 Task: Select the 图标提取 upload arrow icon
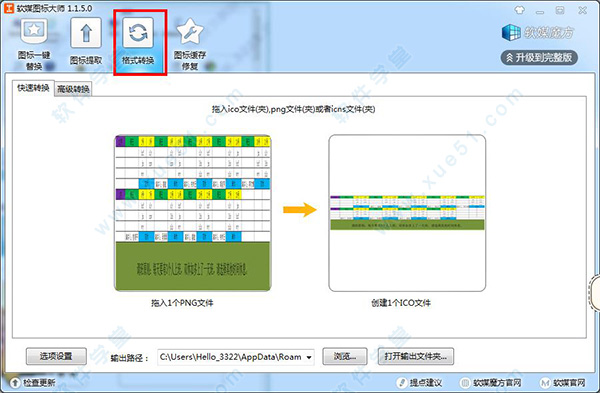[x=86, y=33]
